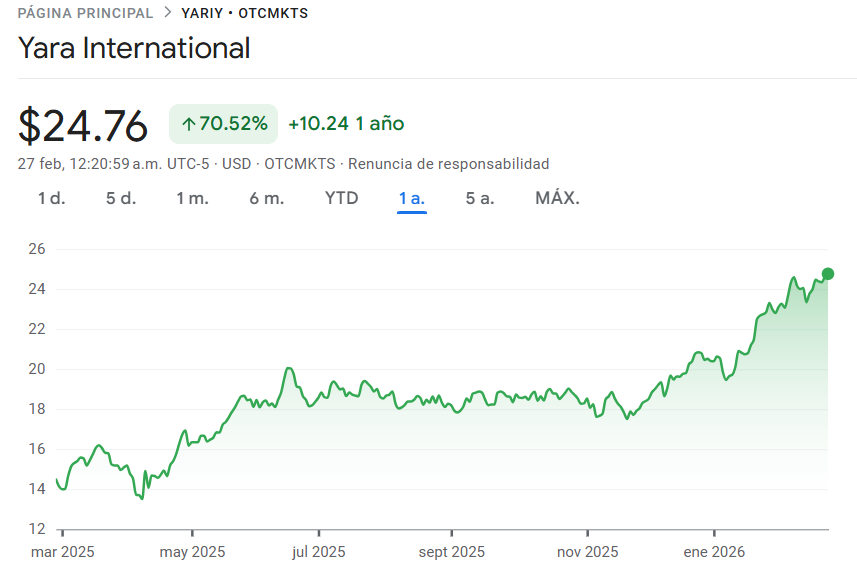Click the 14 y-axis value

(37, 489)
